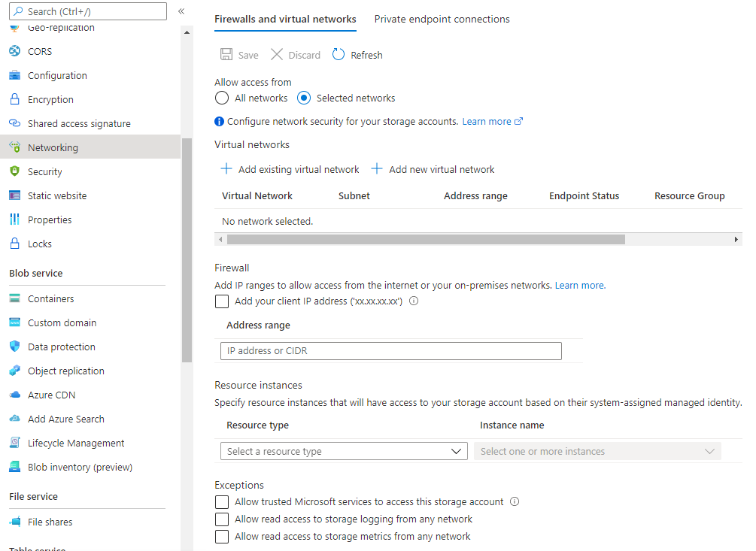This screenshot has height=551, width=756.
Task: Click the sidebar vertical scrollbar thumb
Action: coord(187,250)
